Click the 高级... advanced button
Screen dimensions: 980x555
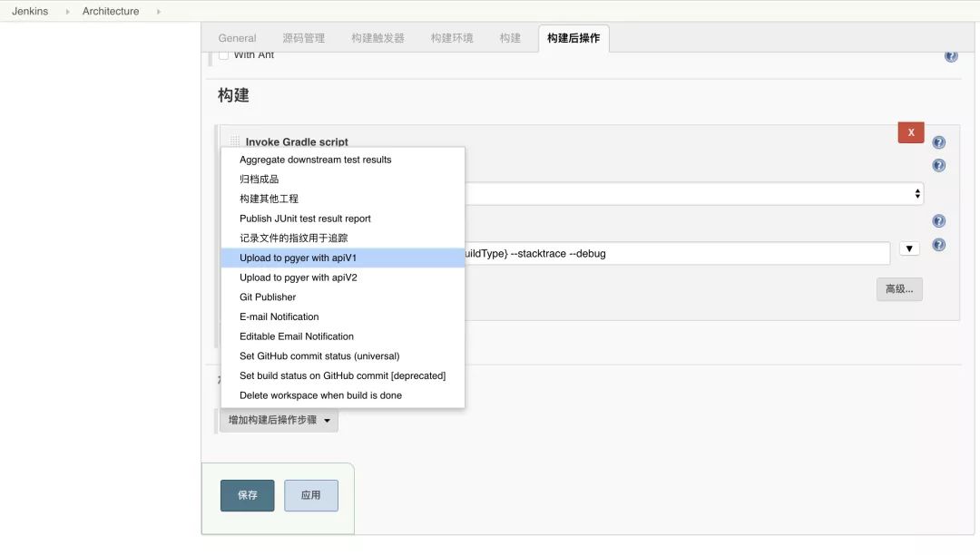898,289
